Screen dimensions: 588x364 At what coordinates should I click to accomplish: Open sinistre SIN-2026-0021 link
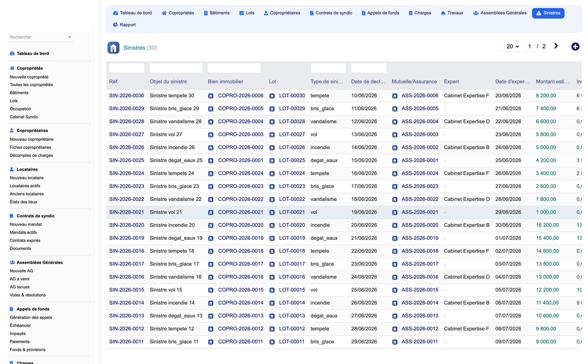click(x=126, y=212)
